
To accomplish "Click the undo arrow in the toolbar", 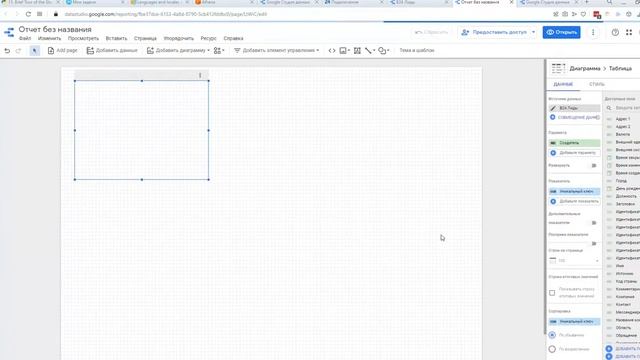I will 7,51.
